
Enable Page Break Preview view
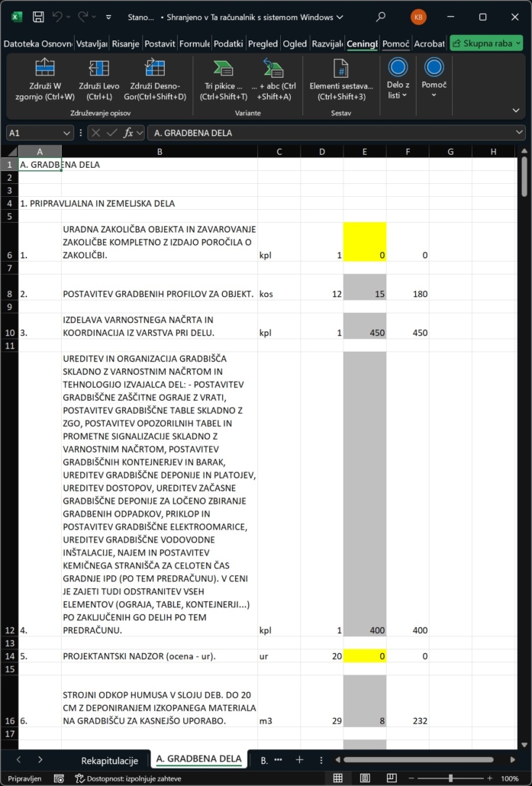[x=392, y=778]
